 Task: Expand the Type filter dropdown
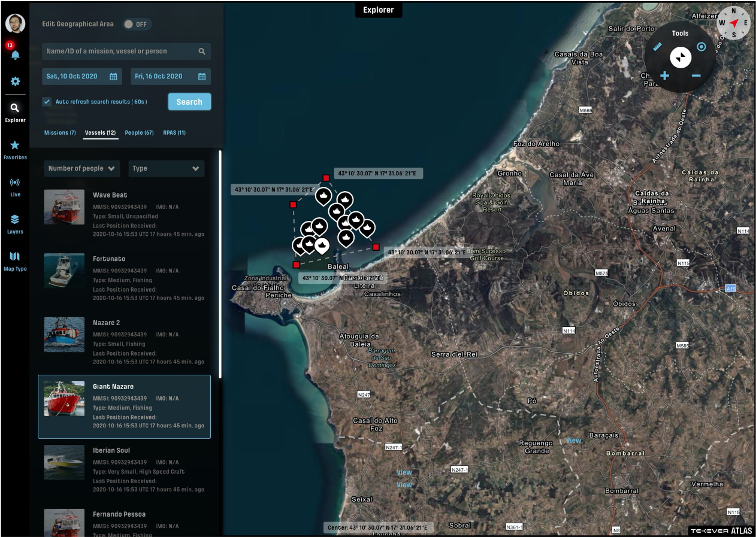(x=166, y=168)
